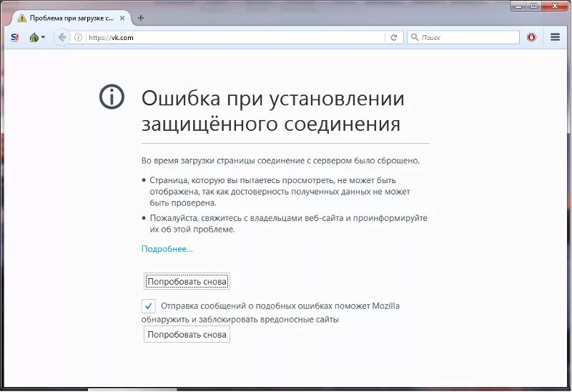Select the 'Проблема при загрузке' tab
The width and height of the screenshot is (572, 392).
point(71,19)
